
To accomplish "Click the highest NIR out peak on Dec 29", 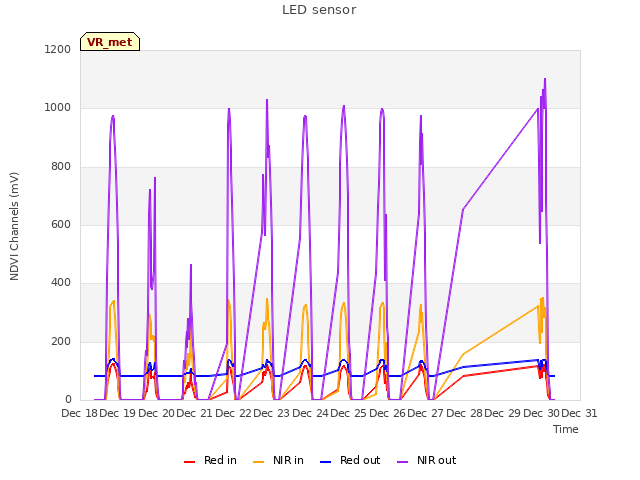I will tap(545, 79).
